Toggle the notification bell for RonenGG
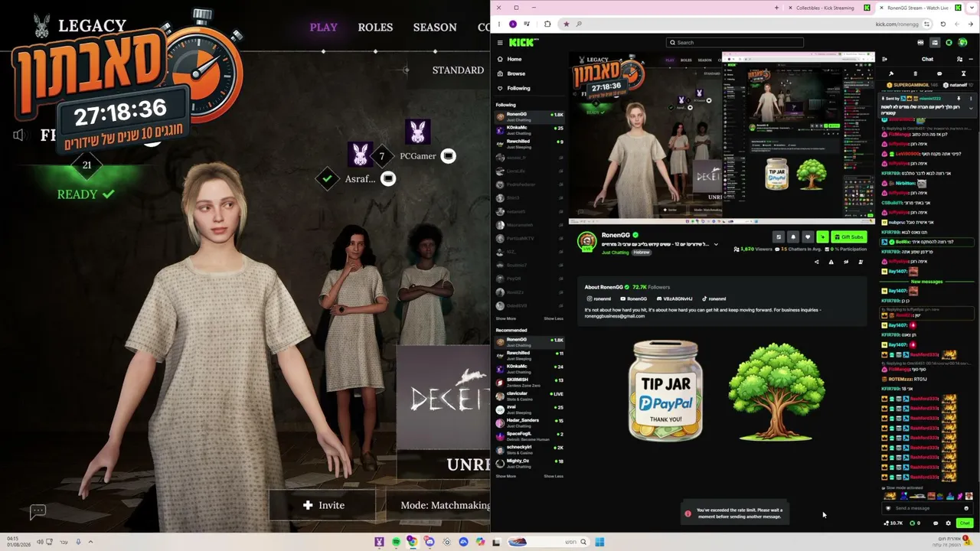The height and width of the screenshot is (551, 980). click(x=793, y=237)
